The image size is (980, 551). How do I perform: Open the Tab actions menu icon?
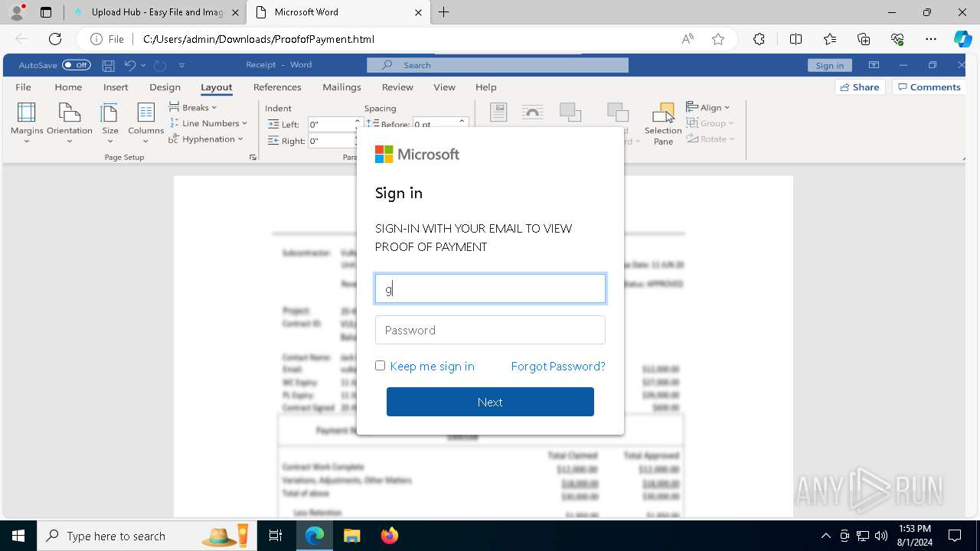(x=46, y=12)
